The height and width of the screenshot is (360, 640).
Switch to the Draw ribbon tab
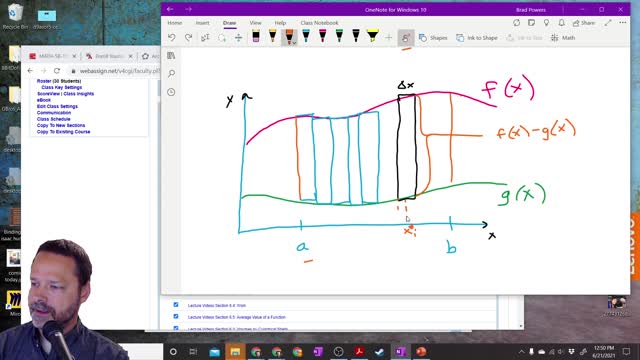229,23
